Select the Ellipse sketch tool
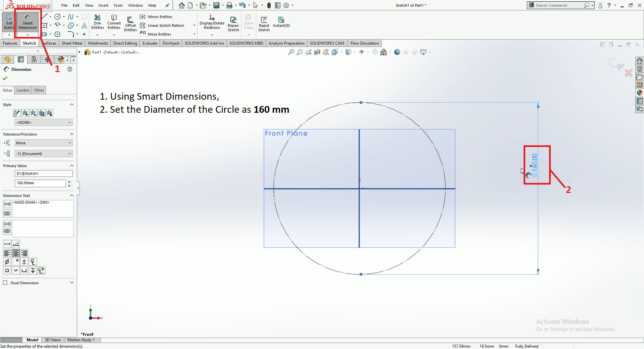This screenshot has height=349, width=644. 71,26
